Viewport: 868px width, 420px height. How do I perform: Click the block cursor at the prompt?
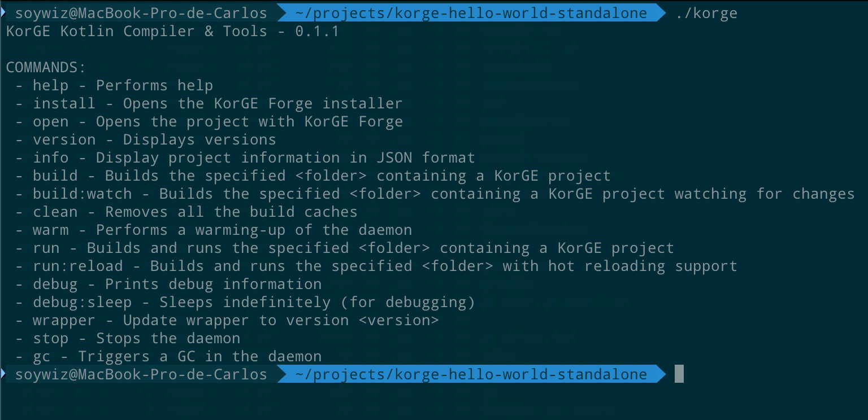[x=679, y=374]
